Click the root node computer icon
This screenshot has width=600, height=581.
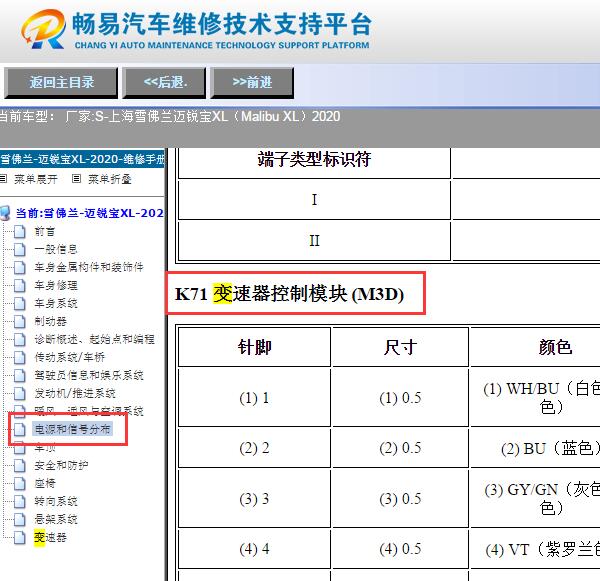pos(5,213)
